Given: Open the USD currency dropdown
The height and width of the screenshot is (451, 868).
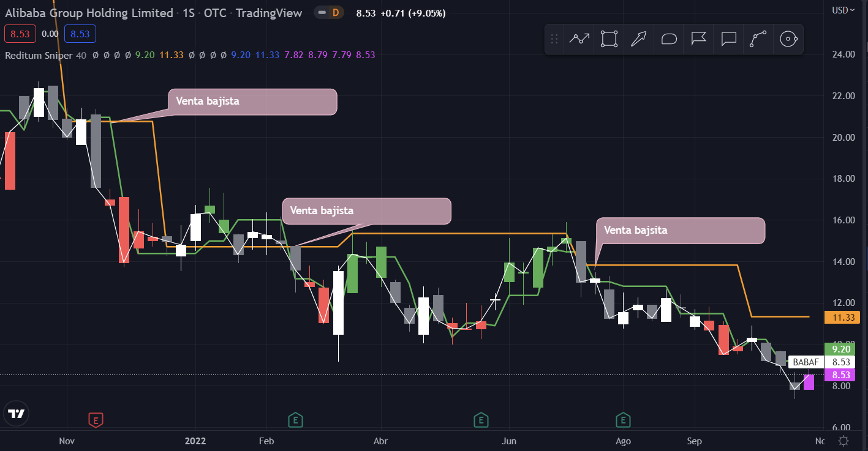Looking at the screenshot, I should coord(843,10).
